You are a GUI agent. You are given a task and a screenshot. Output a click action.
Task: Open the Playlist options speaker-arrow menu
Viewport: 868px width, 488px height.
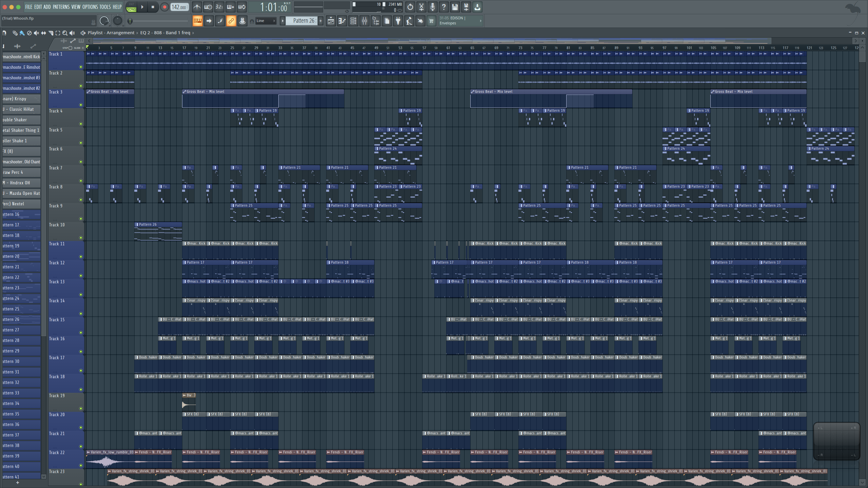pos(82,33)
